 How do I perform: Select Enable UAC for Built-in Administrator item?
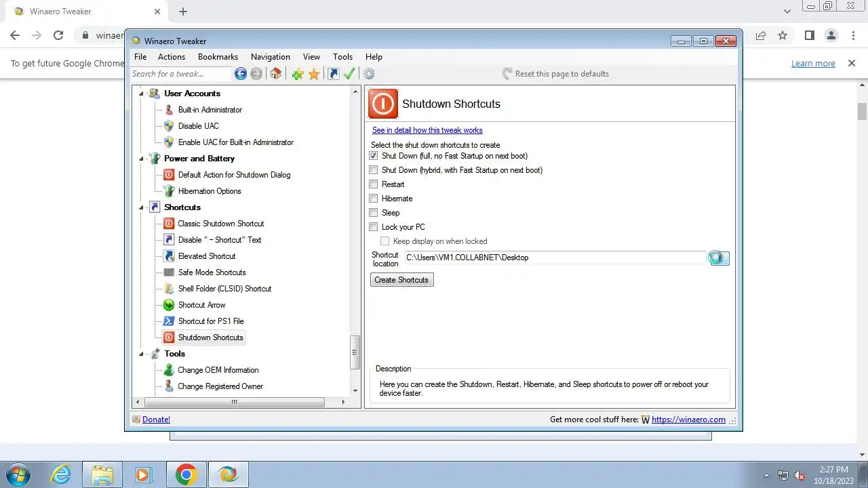click(x=235, y=142)
